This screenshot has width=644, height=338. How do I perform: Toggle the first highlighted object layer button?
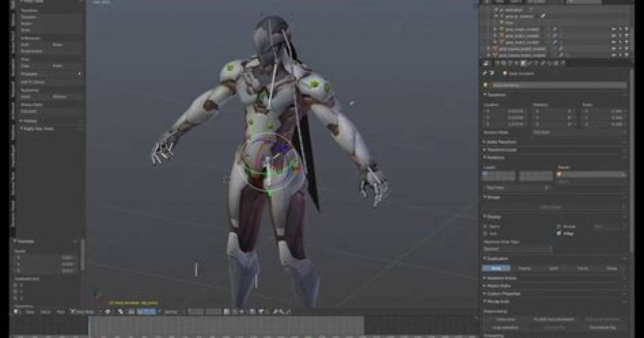pos(485,174)
